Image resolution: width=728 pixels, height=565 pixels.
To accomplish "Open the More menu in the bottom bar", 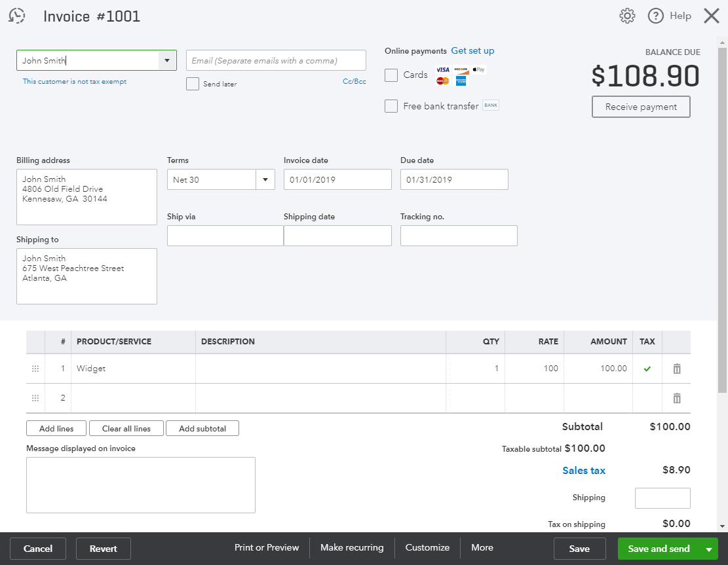I will 482,547.
